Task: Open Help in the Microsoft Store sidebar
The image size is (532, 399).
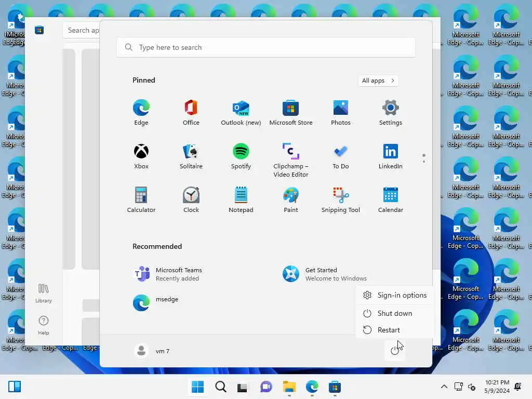Action: click(44, 325)
